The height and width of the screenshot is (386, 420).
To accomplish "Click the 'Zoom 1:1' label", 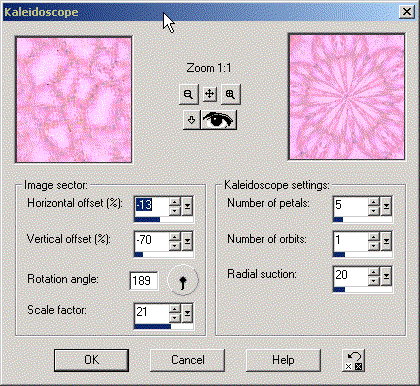I will pos(209,68).
